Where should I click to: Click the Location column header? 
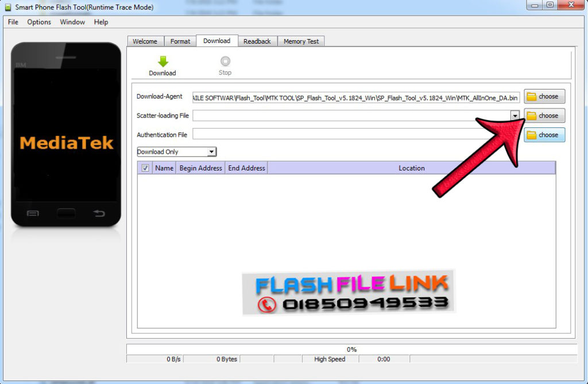(x=411, y=168)
